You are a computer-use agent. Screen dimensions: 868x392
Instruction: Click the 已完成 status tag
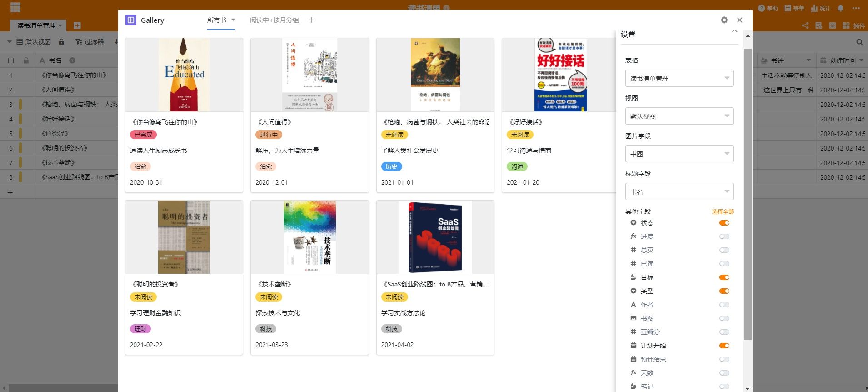click(143, 135)
